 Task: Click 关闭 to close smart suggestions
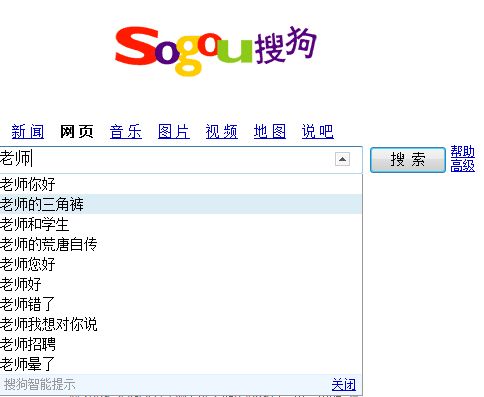(344, 385)
